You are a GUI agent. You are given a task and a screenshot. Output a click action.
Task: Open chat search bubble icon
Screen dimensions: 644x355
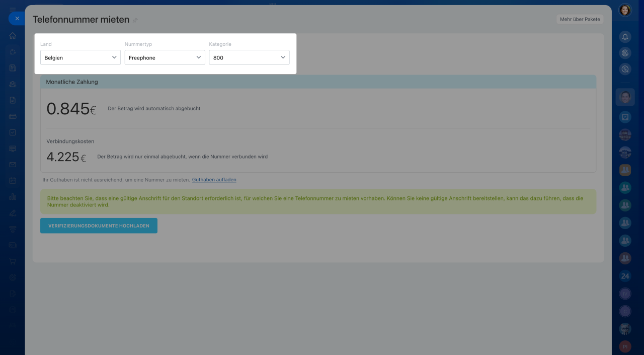pyautogui.click(x=625, y=69)
